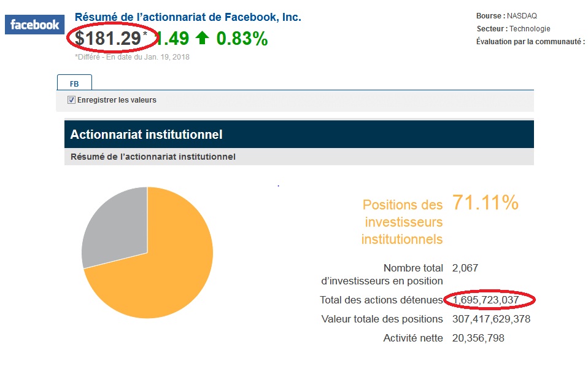Click the Bourse : NASDAQ label
This screenshot has height=371, width=588.
coord(506,16)
